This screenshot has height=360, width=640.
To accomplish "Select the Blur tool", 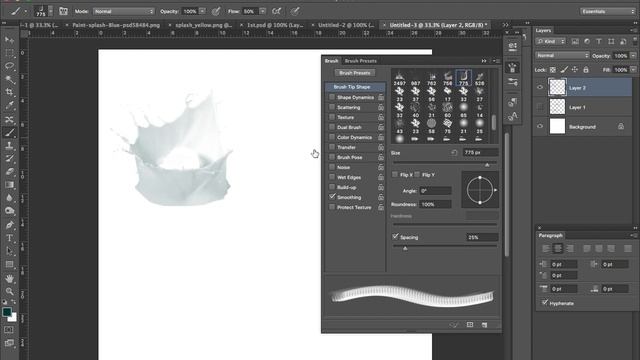I will click(x=9, y=198).
